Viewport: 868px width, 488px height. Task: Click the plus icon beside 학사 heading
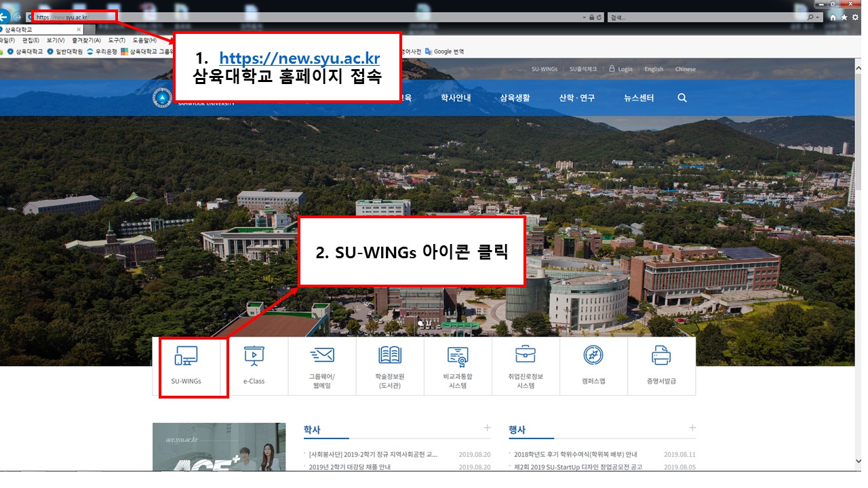[487, 428]
